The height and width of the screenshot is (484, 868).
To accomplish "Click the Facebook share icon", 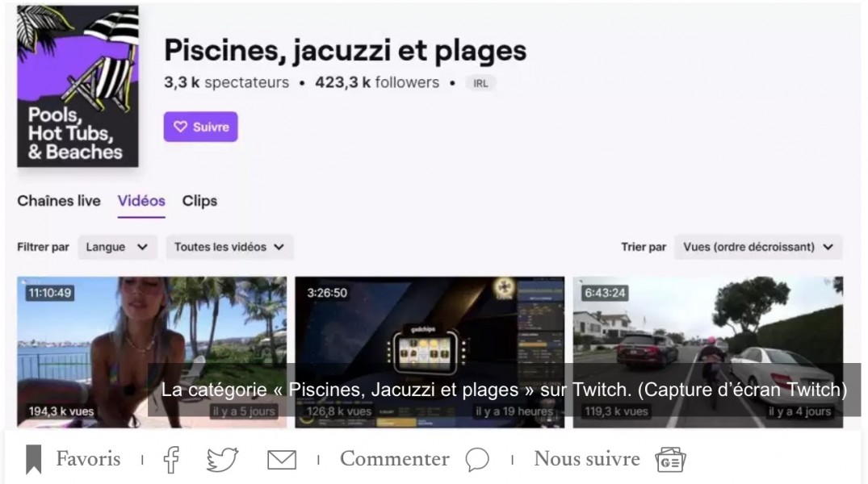I will [x=171, y=460].
